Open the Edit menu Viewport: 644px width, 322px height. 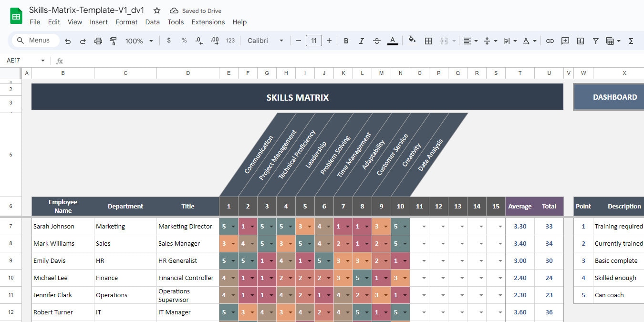[54, 22]
